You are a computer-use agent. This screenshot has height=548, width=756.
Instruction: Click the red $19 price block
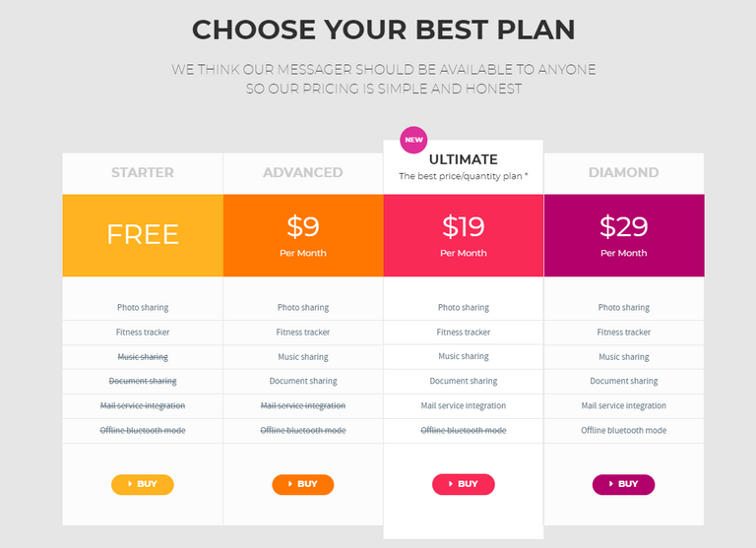[x=464, y=235]
